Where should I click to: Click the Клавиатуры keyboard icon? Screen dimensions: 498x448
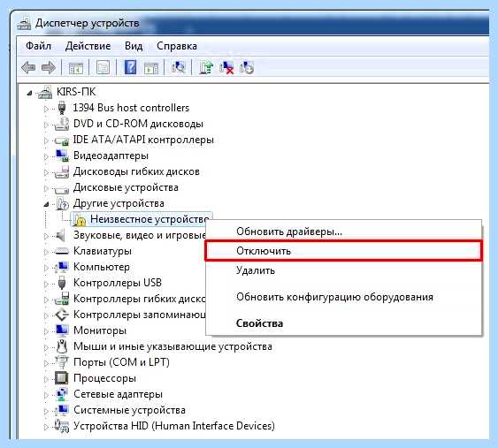tap(62, 251)
